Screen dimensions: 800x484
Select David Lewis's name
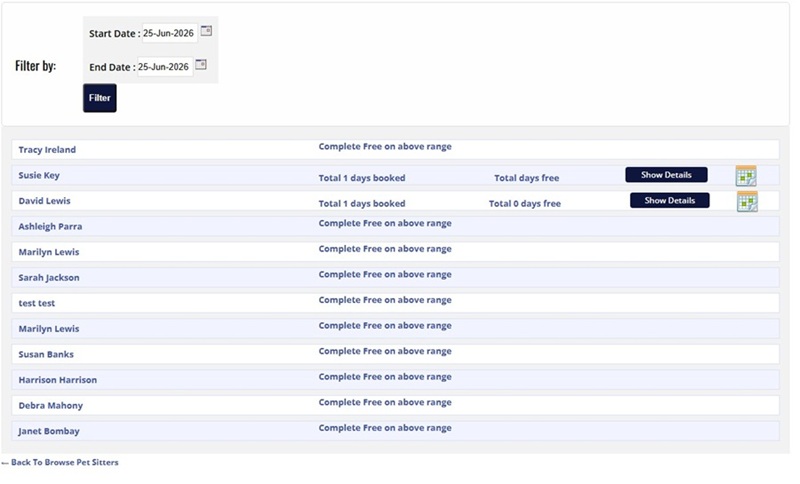pyautogui.click(x=44, y=201)
